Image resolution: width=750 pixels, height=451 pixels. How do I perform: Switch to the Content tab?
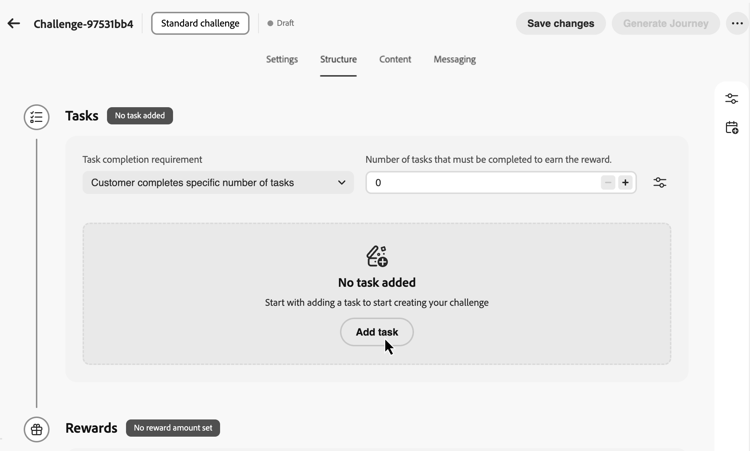[x=395, y=59]
